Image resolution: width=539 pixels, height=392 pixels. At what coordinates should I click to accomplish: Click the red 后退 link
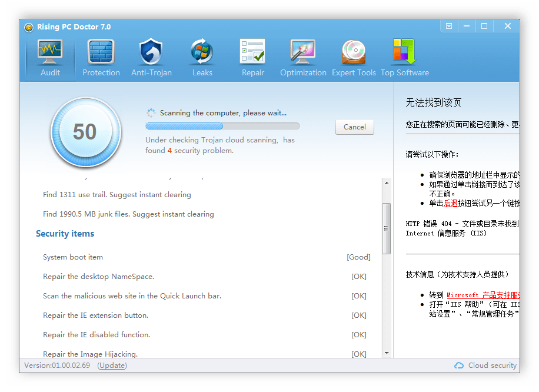coord(450,203)
